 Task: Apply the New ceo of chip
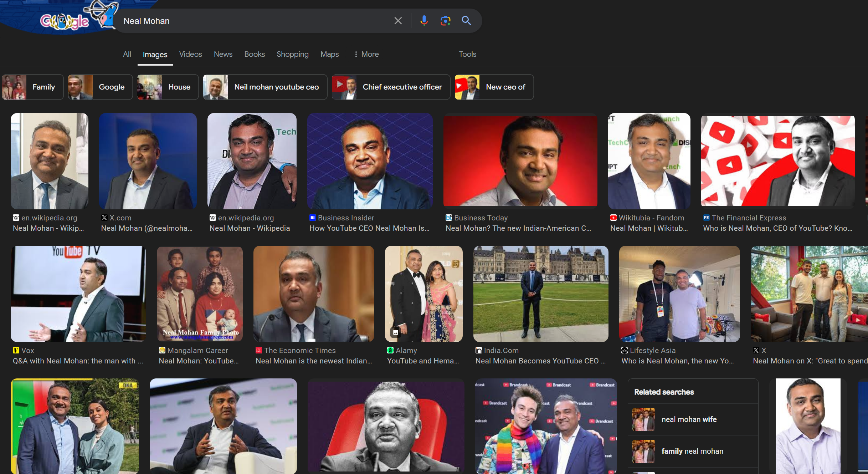(494, 87)
